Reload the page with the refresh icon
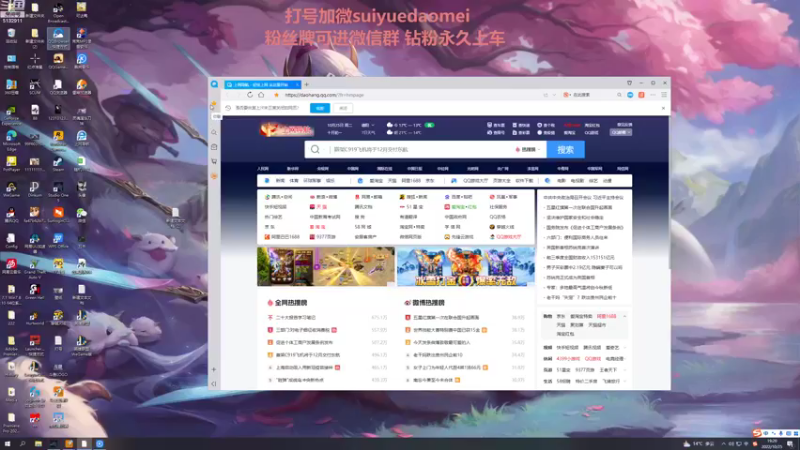 pyautogui.click(x=249, y=95)
